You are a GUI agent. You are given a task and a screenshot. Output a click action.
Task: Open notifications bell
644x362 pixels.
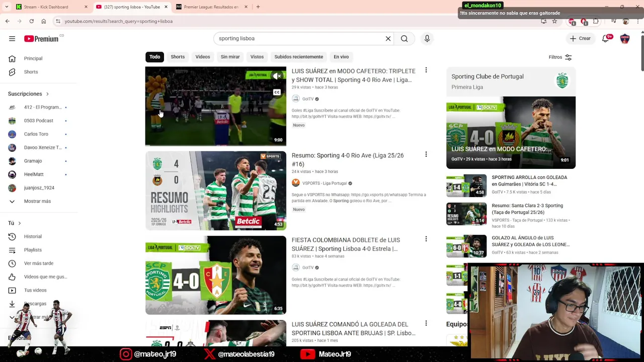606,39
